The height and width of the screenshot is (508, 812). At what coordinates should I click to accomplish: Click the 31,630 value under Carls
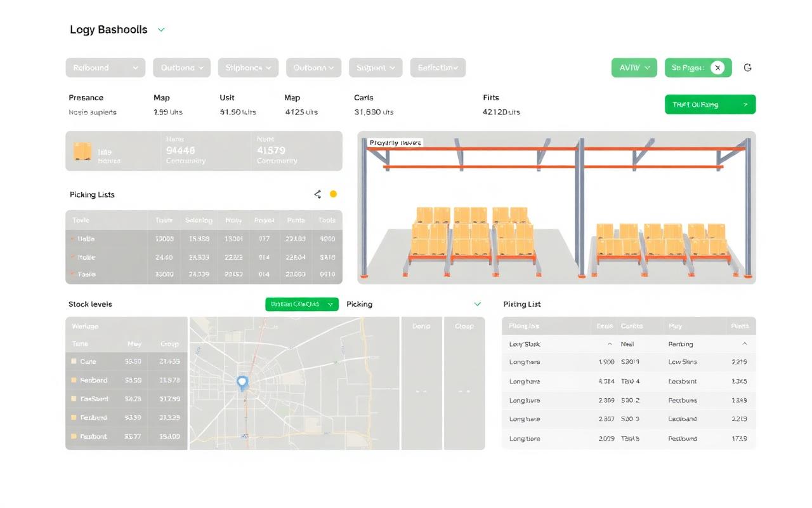point(374,112)
